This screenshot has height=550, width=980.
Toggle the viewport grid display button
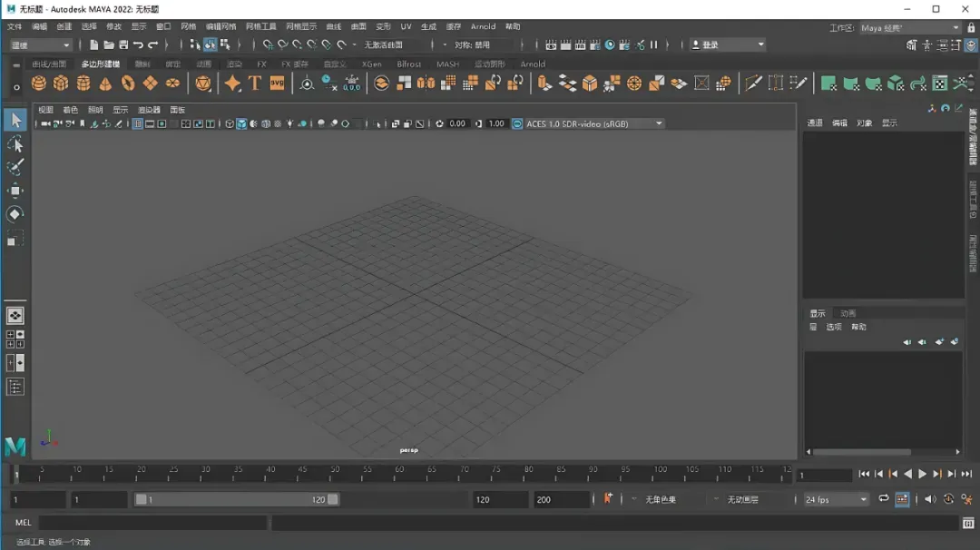click(138, 123)
